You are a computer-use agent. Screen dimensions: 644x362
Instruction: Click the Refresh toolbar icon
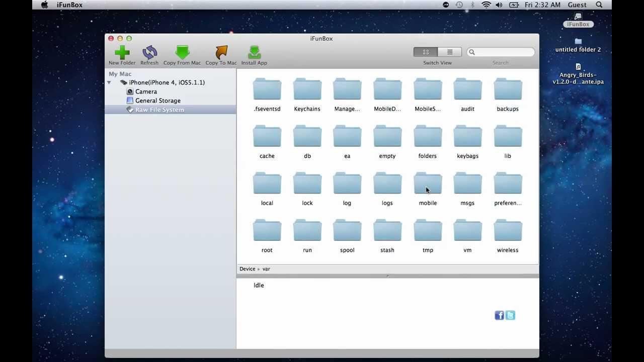149,53
